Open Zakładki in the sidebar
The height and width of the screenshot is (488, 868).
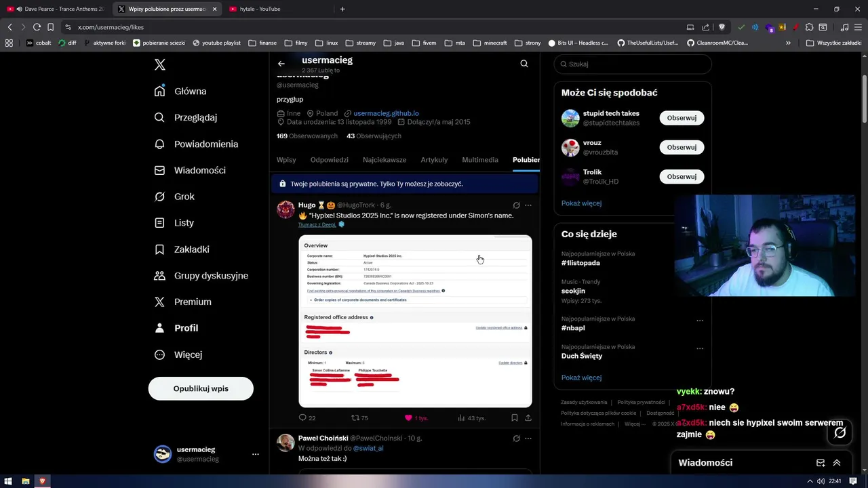tap(182, 249)
